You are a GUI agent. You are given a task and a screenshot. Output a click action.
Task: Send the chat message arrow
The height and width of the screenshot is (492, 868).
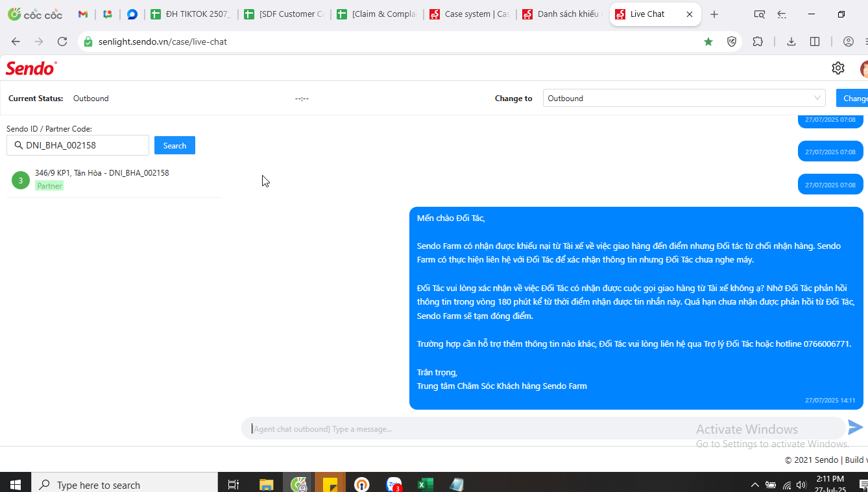pos(856,427)
